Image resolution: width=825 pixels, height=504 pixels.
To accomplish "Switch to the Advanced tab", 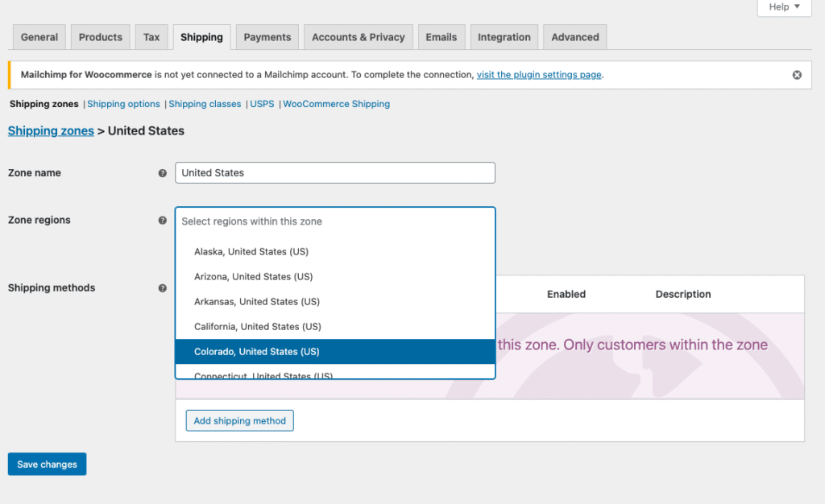I will click(574, 36).
